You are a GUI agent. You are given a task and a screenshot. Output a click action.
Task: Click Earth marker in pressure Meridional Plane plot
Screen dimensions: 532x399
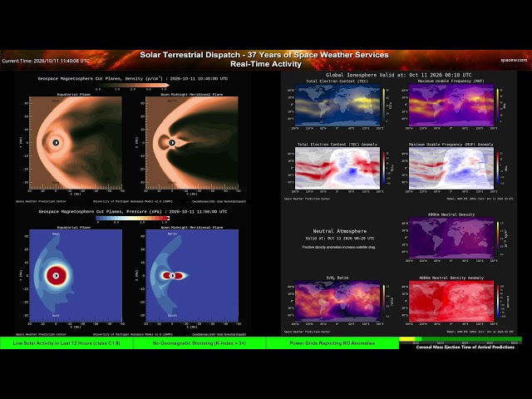[172, 276]
